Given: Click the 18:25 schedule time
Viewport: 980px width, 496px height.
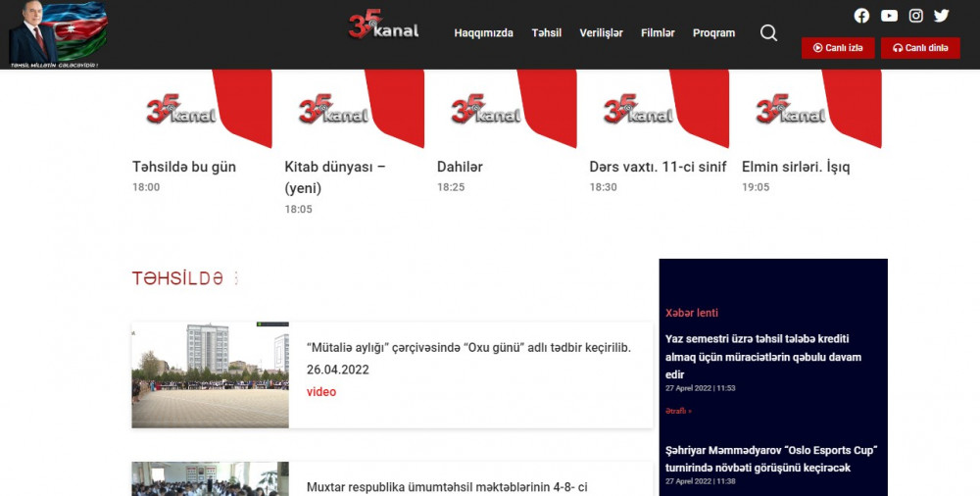Looking at the screenshot, I should (451, 187).
